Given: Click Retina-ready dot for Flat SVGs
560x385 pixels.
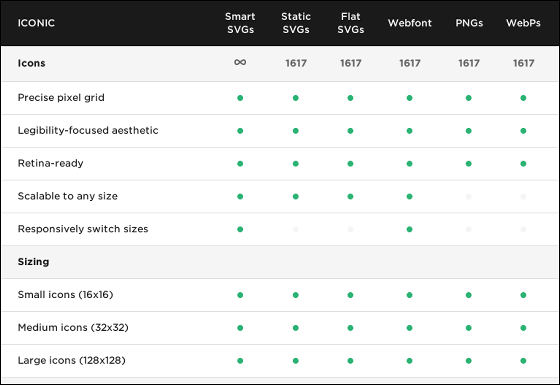Looking at the screenshot, I should [x=350, y=164].
